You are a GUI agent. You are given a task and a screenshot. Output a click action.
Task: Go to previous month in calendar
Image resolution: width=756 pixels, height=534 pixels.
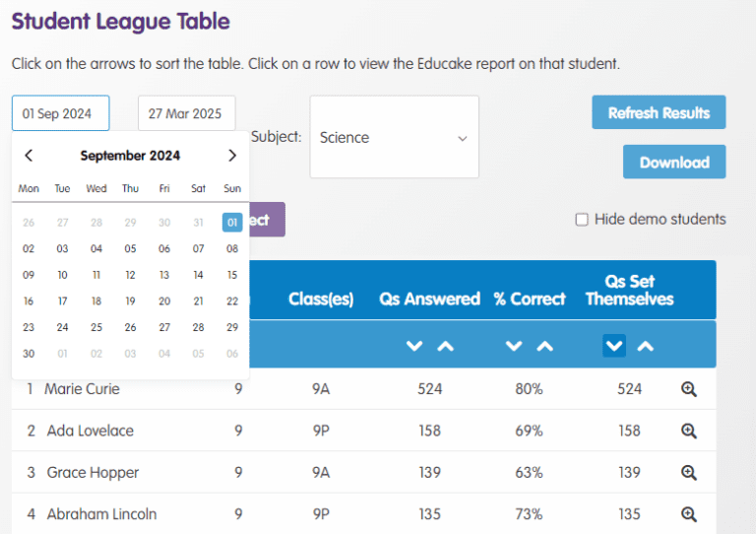pos(29,156)
